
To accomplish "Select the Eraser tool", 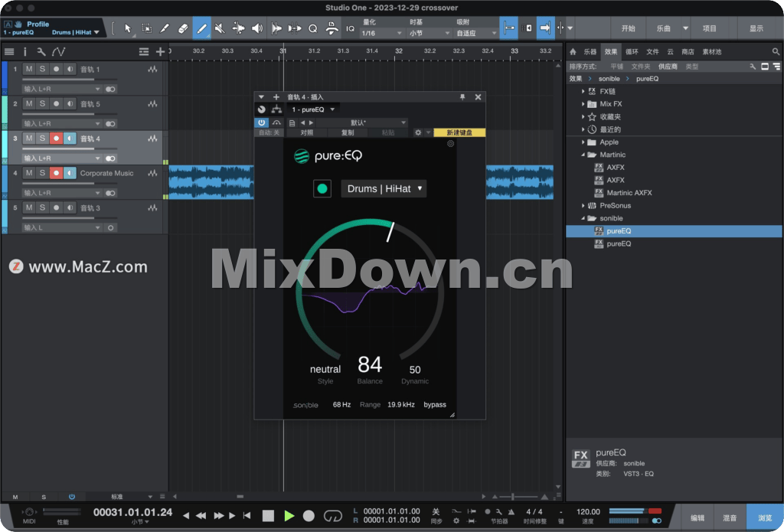I will [x=183, y=28].
